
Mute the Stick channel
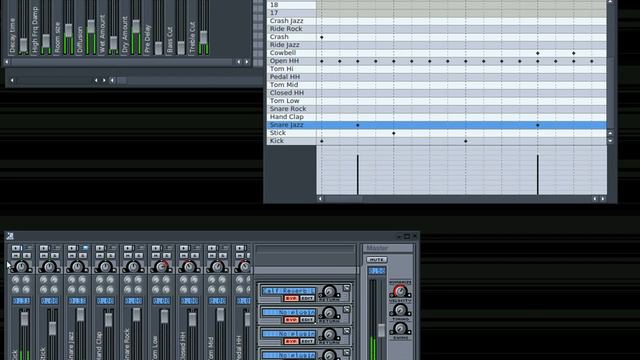click(x=44, y=256)
